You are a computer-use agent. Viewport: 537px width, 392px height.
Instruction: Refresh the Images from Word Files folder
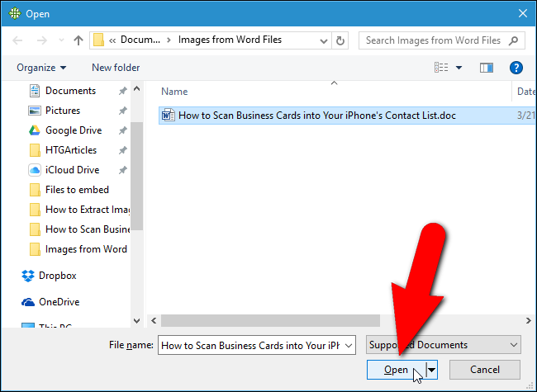pos(340,40)
